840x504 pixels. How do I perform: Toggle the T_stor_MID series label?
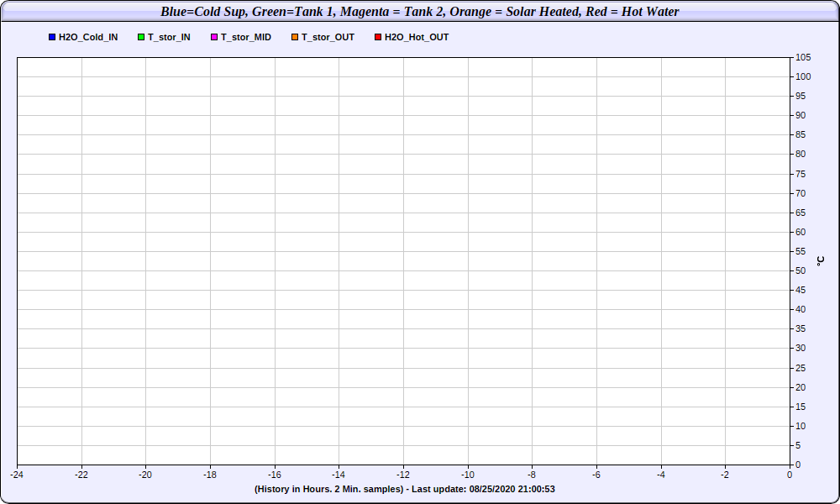click(x=246, y=37)
